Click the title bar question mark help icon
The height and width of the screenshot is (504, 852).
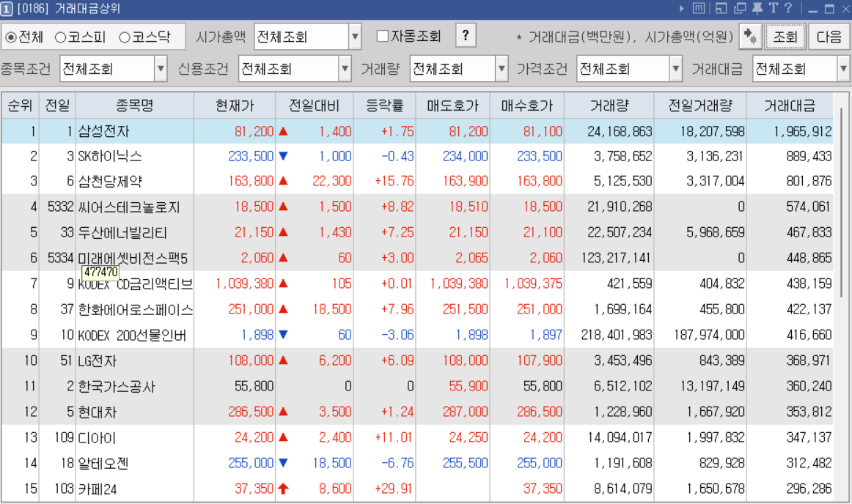(x=788, y=9)
